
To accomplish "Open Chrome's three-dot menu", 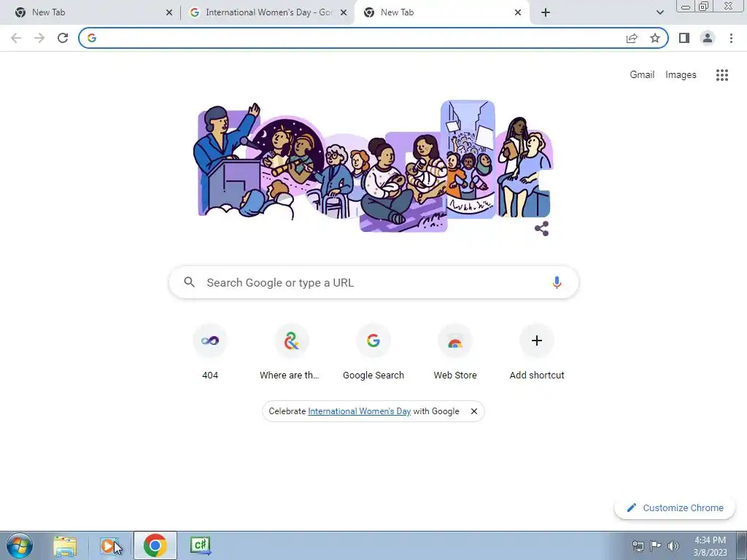I will point(731,38).
